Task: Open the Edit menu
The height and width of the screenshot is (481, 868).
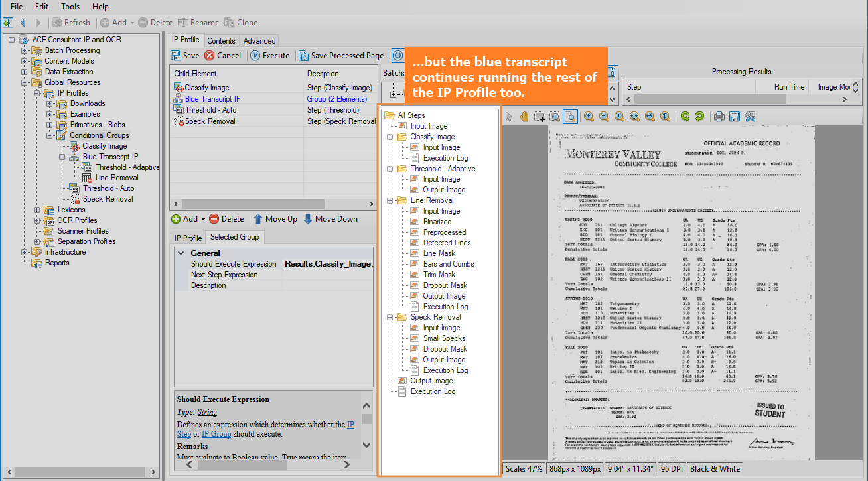Action: tap(42, 7)
